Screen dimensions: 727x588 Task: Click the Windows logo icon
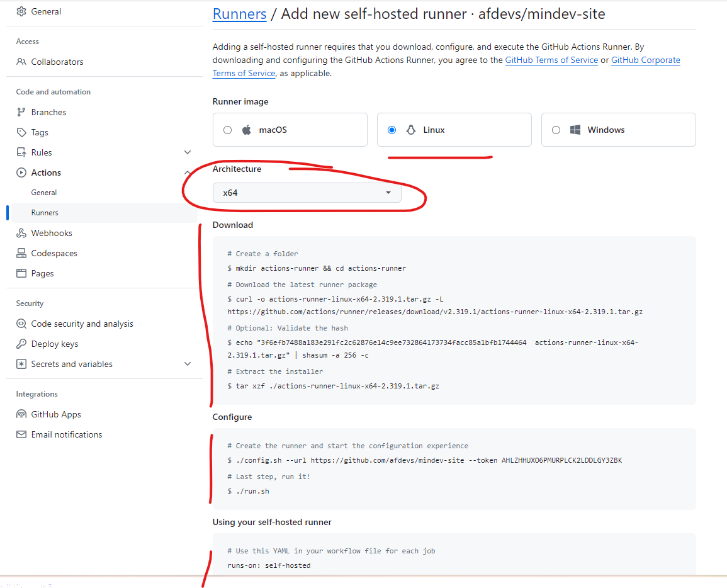pos(575,130)
